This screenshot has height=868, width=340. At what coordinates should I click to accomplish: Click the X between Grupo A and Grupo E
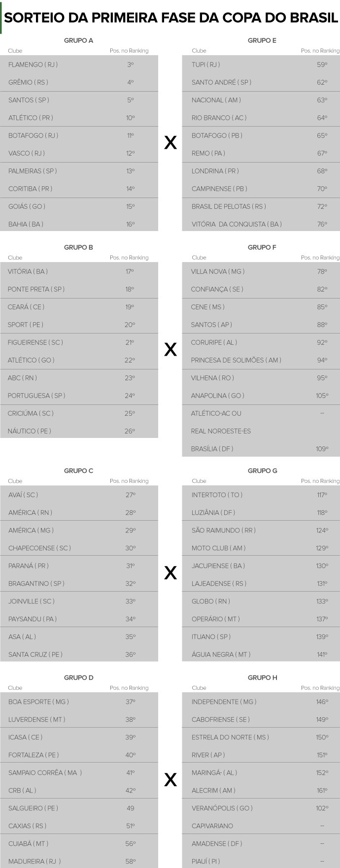170,143
